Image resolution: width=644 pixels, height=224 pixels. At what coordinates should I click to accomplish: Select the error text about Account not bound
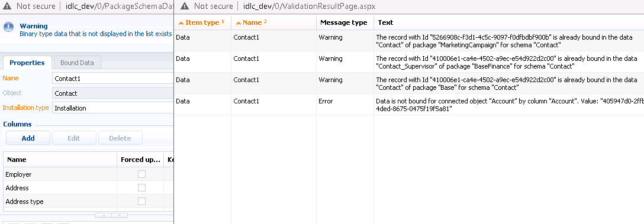(510, 105)
